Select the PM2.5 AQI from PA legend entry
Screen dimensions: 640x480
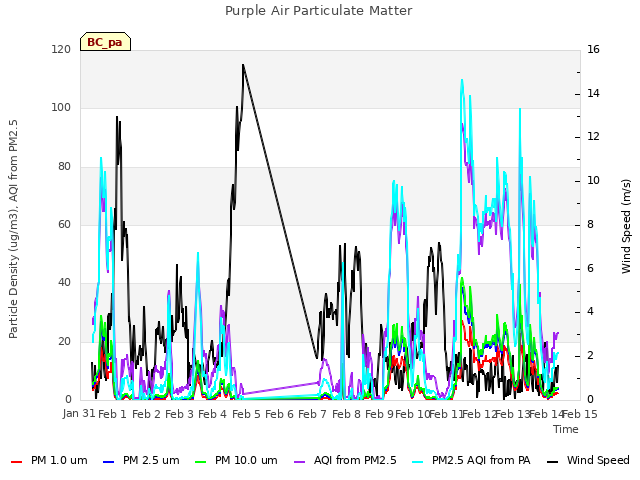[x=471, y=460]
